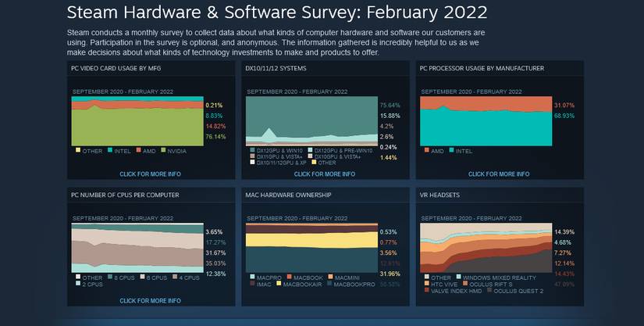Click the DX10/11/12GPU & XP legend swatch
The width and height of the screenshot is (644, 326).
click(x=252, y=162)
